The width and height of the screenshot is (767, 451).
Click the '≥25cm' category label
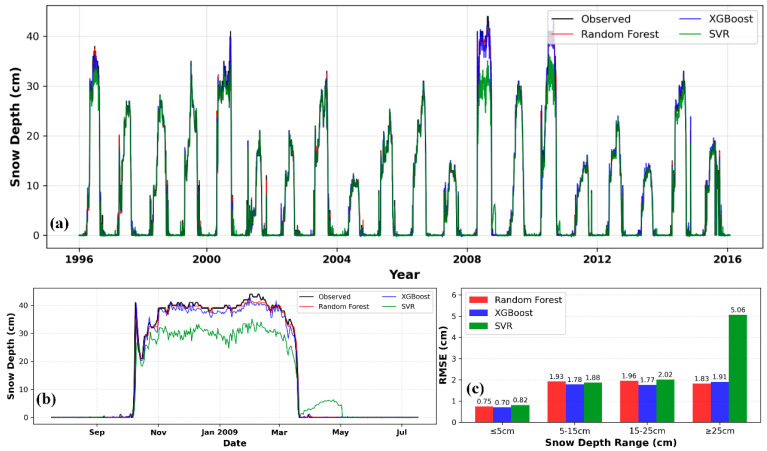point(720,431)
